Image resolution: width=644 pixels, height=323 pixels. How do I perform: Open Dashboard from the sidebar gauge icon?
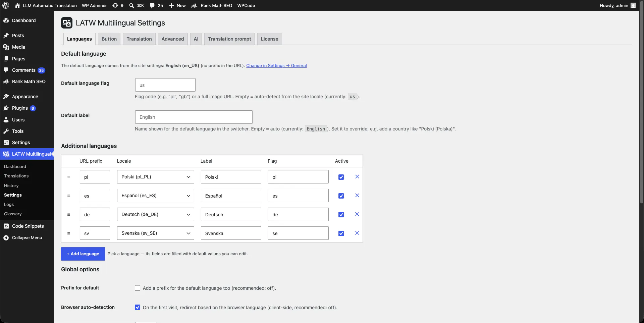pos(6,20)
